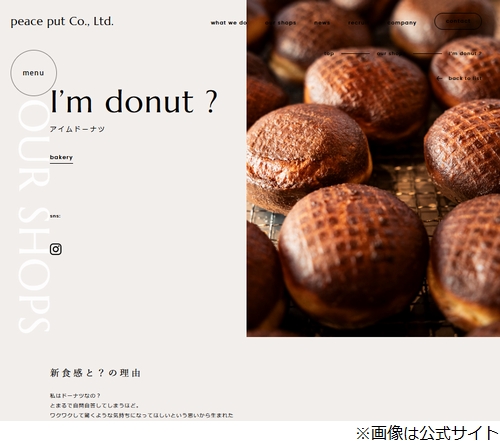Click the '新食感と？の理由' section heading
The height and width of the screenshot is (441, 500).
(x=95, y=373)
